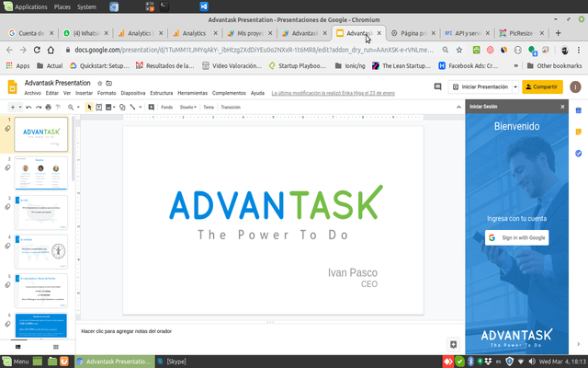588x368 pixels.
Task: Click the Explore button at bottom right
Action: pyautogui.click(x=453, y=344)
